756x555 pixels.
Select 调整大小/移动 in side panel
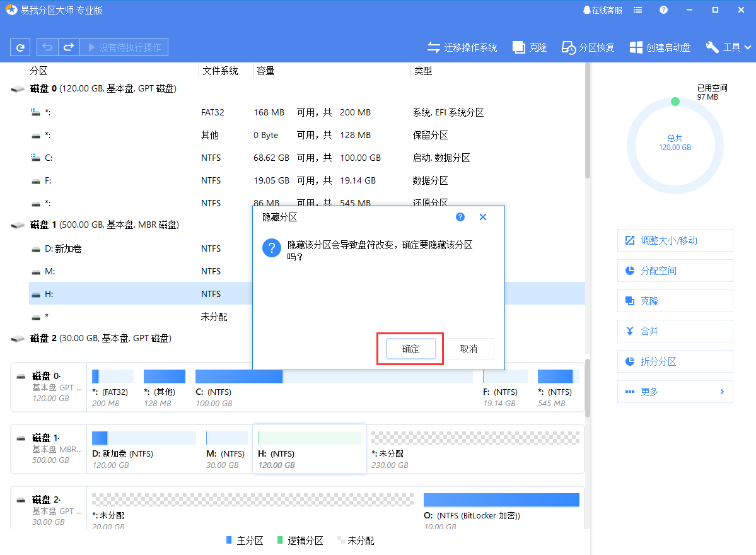(x=675, y=240)
